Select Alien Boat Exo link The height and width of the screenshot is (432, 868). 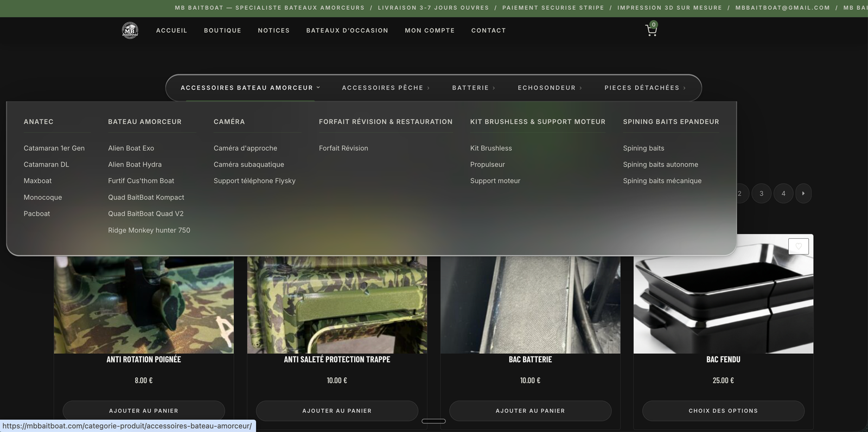tap(131, 148)
